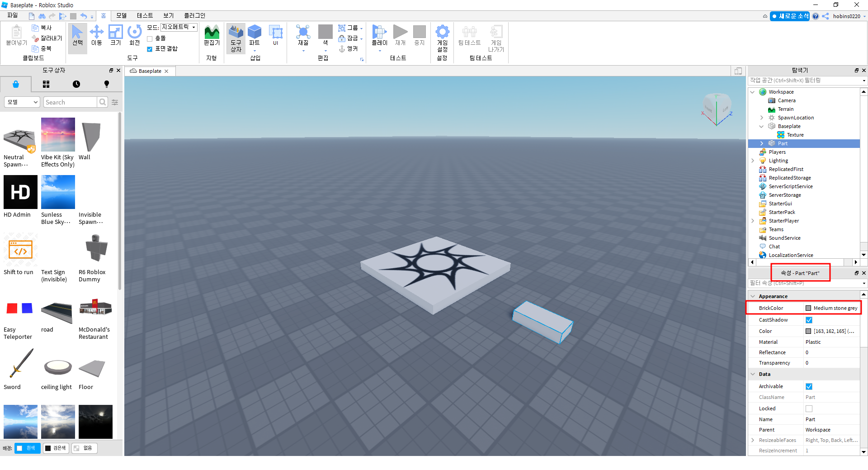
Task: Set toolbox background to 검은색 black
Action: (56, 448)
